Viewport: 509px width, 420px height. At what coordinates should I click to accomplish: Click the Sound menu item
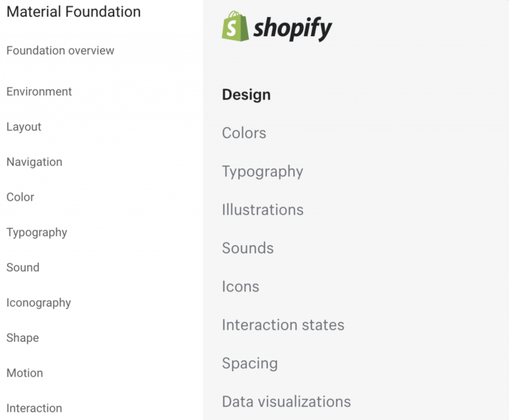pos(23,267)
